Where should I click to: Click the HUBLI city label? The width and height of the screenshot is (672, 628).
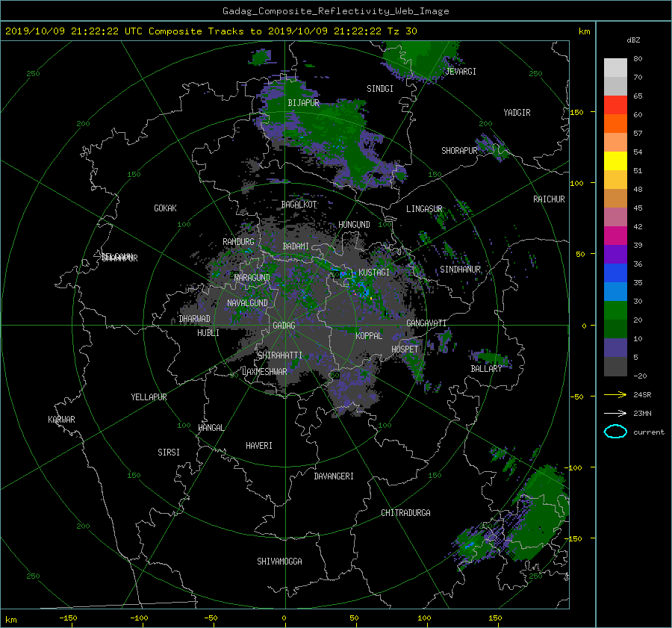pos(208,333)
